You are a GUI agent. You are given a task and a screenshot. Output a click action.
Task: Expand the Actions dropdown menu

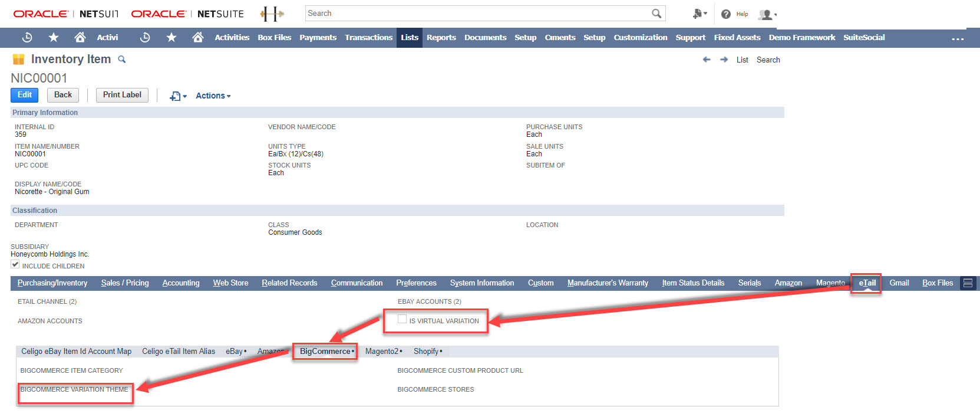pyautogui.click(x=213, y=96)
